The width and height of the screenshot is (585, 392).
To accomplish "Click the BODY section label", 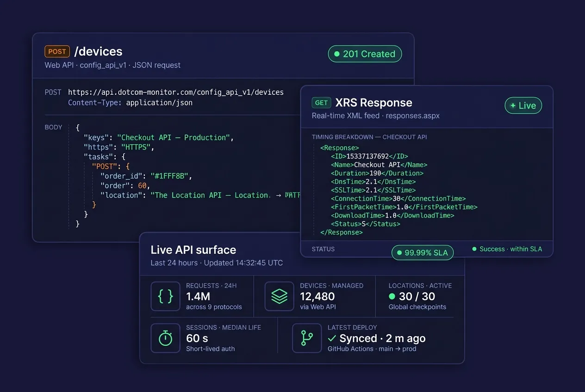I will click(x=53, y=127).
